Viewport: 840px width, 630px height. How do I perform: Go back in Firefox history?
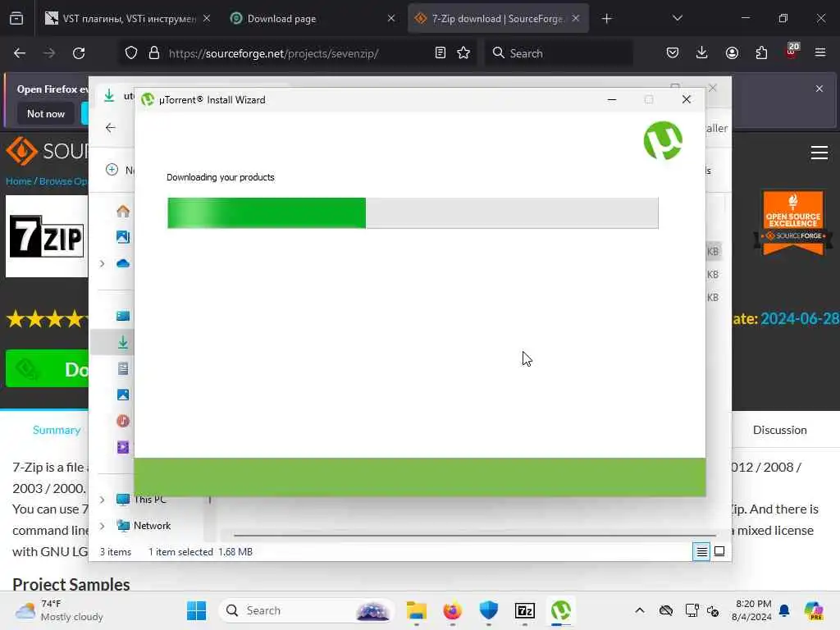20,53
